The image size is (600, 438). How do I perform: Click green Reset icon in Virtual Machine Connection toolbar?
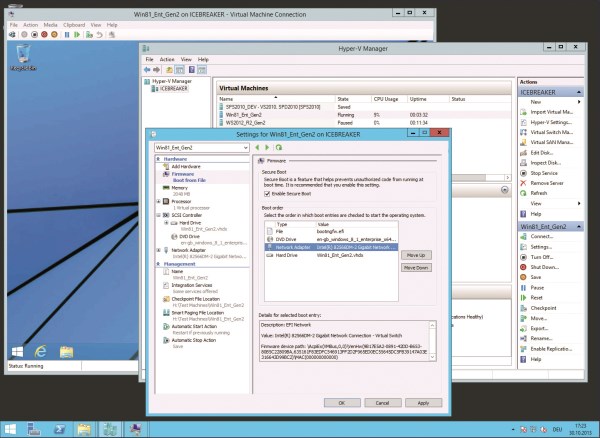[77, 35]
